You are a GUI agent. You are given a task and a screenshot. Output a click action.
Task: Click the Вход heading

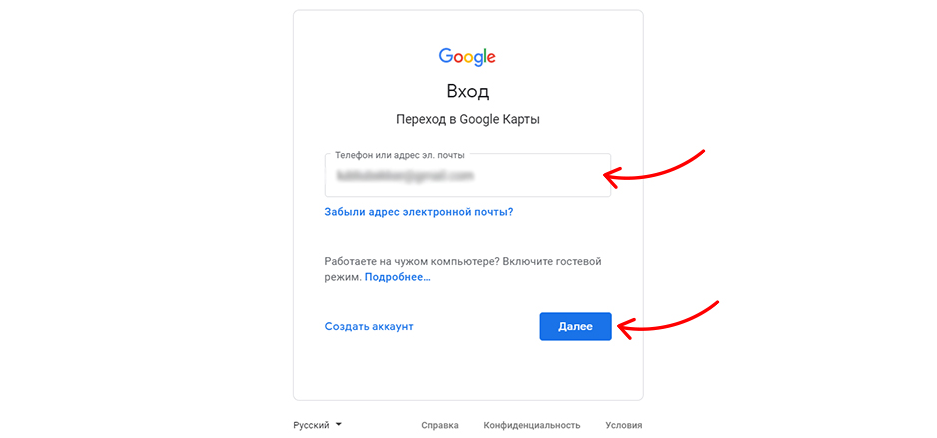[x=468, y=91]
